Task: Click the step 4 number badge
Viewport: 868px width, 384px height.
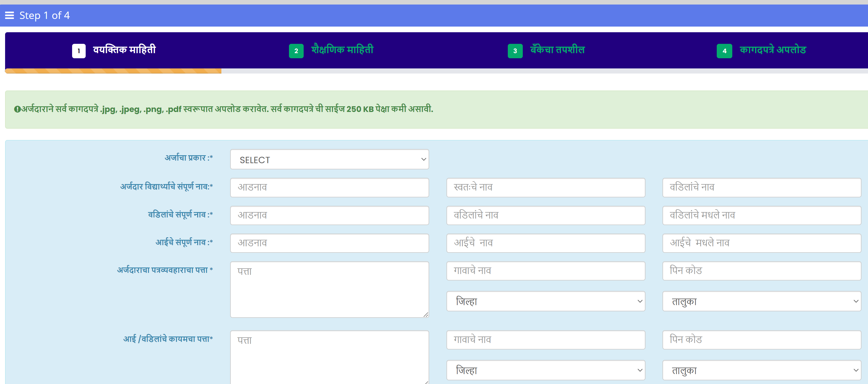Action: pos(724,51)
